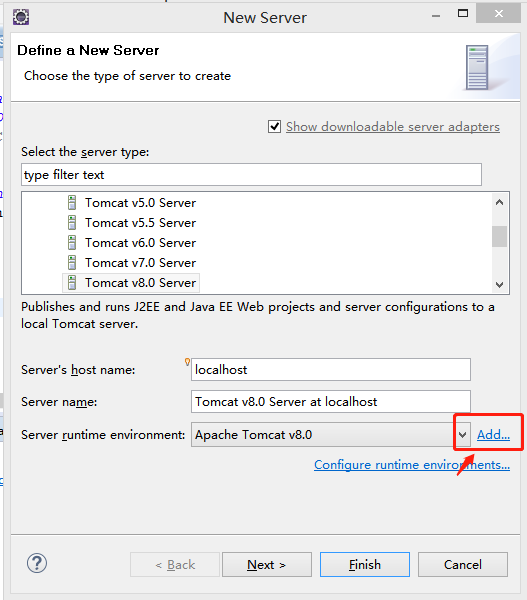Click the type filter text field
Screen dimensions: 527x600
(x=251, y=174)
